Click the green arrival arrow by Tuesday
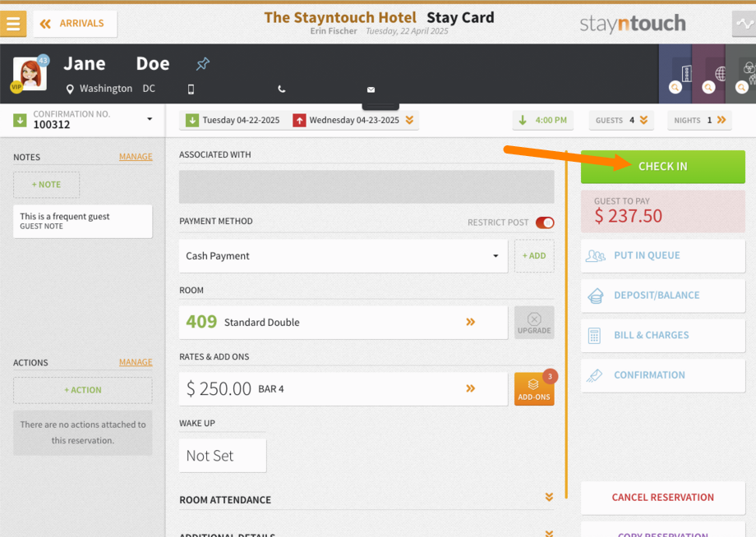 [192, 121]
